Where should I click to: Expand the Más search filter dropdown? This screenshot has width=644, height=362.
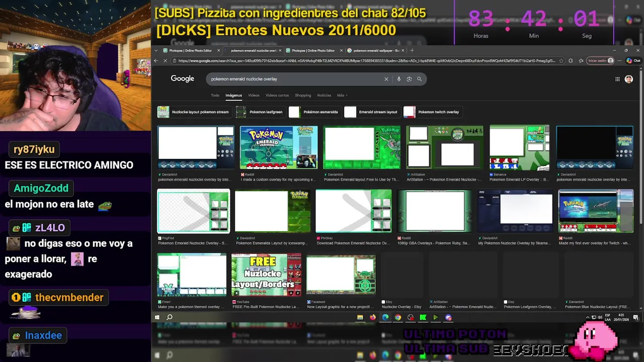pos(342,95)
